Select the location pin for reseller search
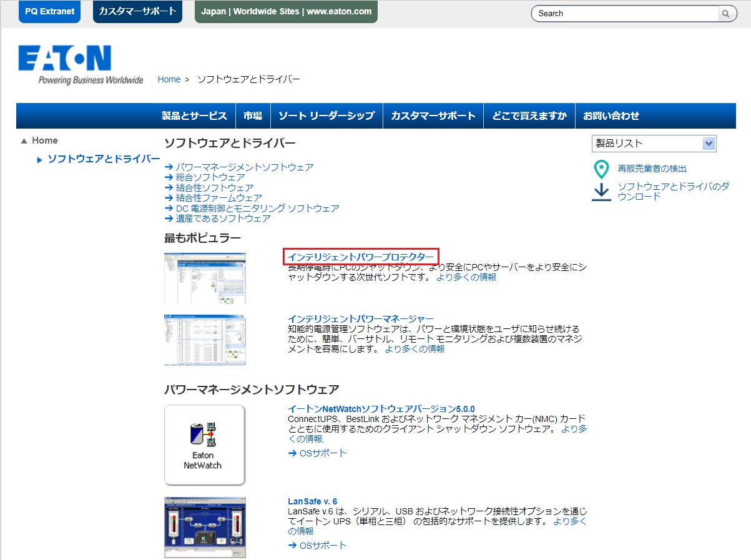The image size is (751, 560). coord(601,169)
